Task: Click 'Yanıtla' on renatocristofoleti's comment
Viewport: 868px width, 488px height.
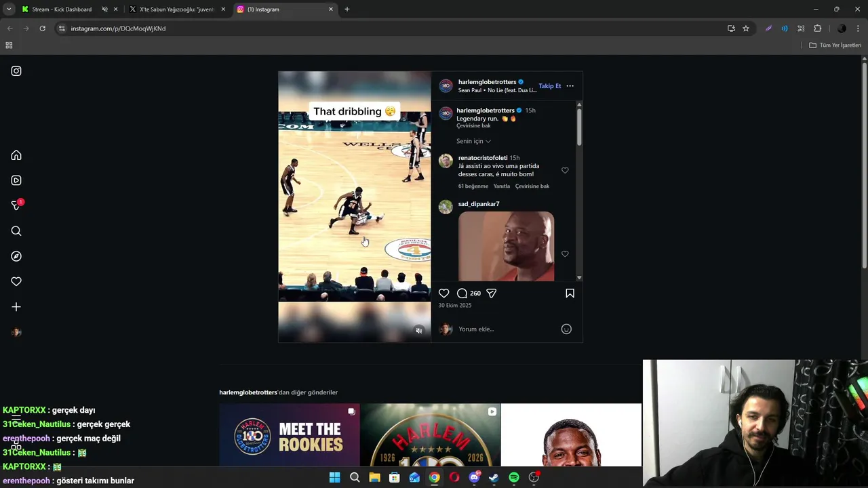Action: click(502, 186)
